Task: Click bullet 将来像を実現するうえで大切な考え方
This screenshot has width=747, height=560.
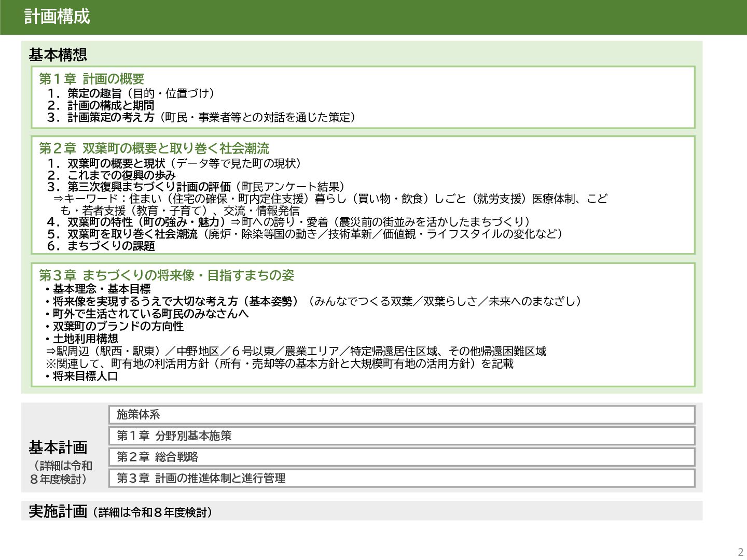Action: pos(313,301)
